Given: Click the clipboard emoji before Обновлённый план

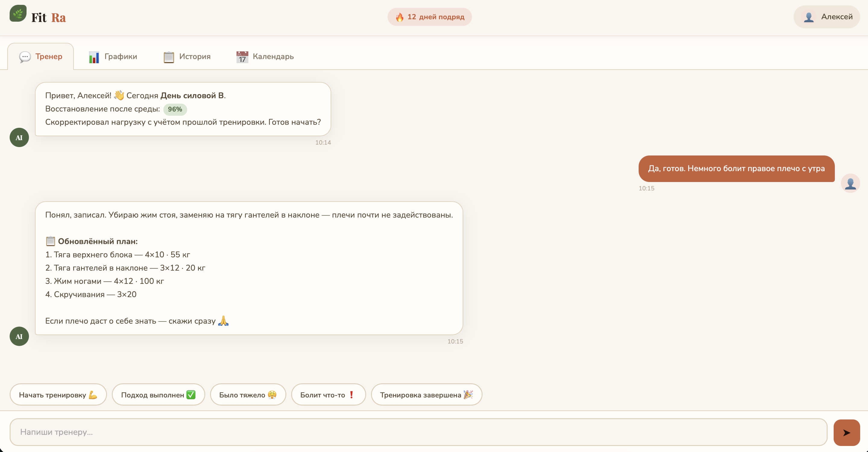Looking at the screenshot, I should (50, 241).
